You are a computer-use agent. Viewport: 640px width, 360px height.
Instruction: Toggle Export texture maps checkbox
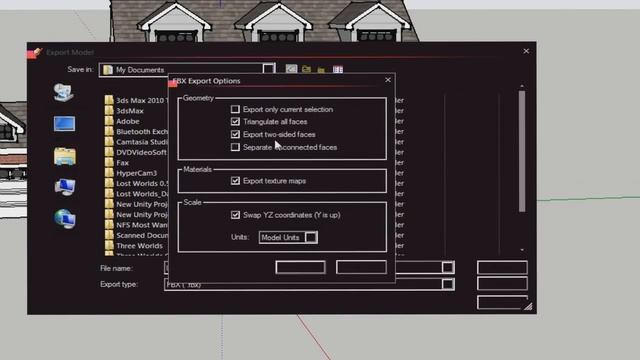click(235, 180)
